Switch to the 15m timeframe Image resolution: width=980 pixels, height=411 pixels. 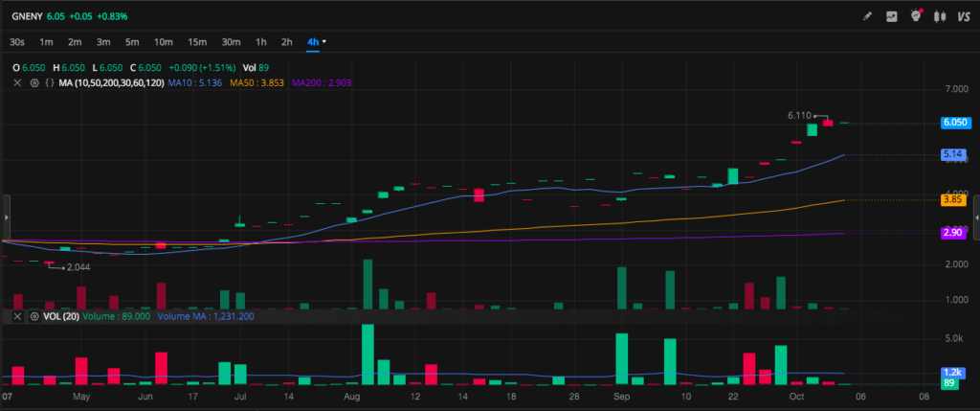point(197,42)
